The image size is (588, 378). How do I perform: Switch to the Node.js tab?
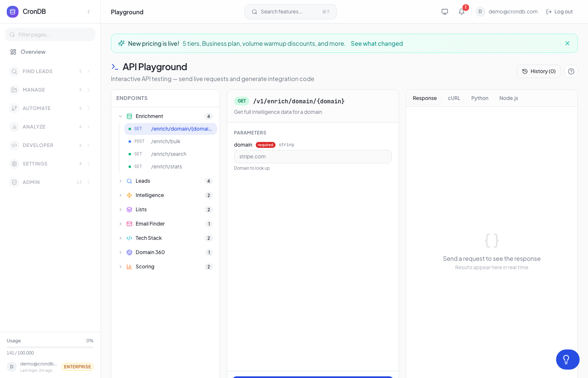(x=509, y=98)
